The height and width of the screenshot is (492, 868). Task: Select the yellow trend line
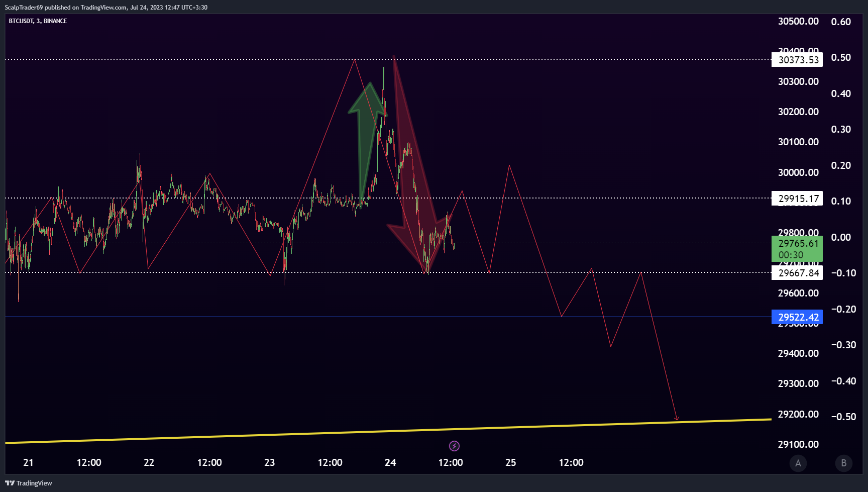point(388,431)
